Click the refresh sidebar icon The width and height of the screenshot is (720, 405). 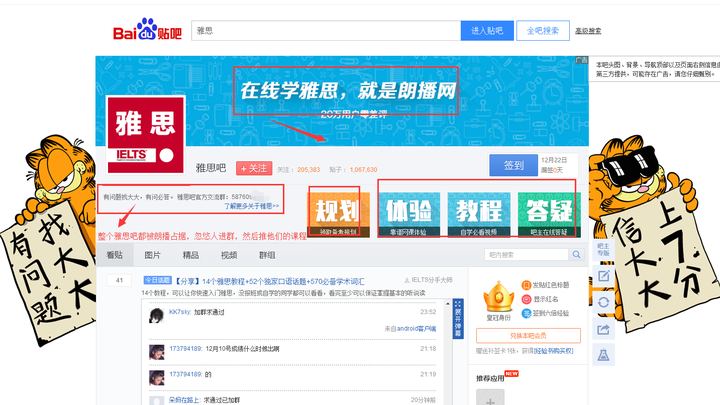click(603, 302)
